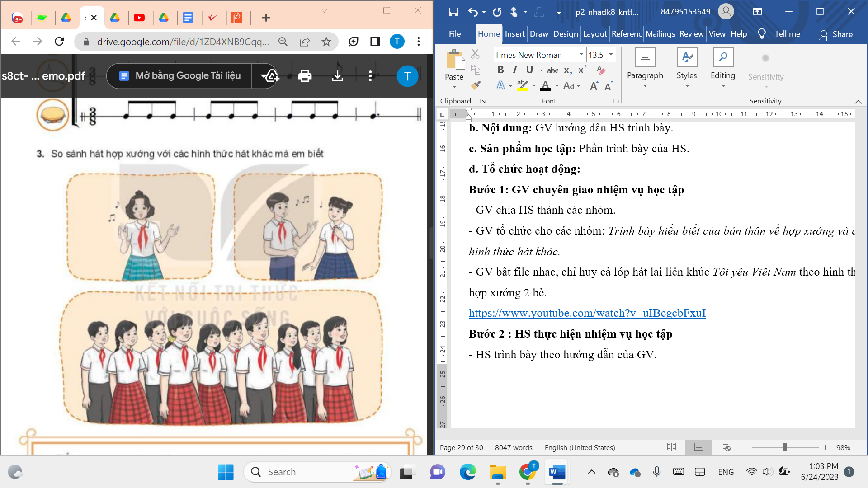
Task: Click the Word zoom out minus button
Action: [x=745, y=447]
